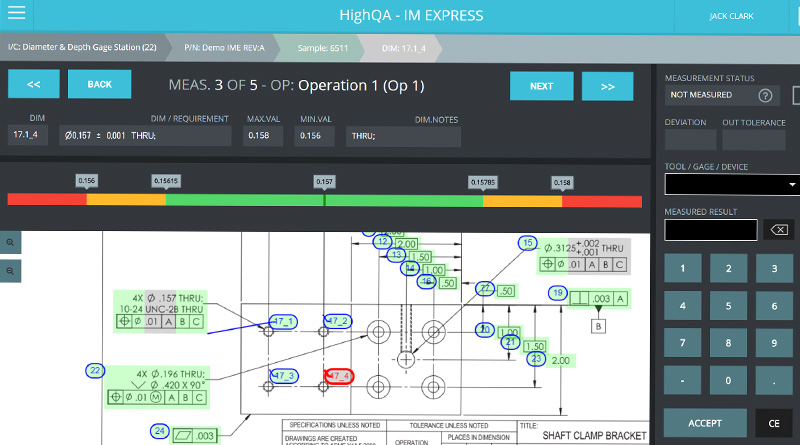Click the zoom out magnifier icon
The height and width of the screenshot is (445, 800).
click(10, 271)
